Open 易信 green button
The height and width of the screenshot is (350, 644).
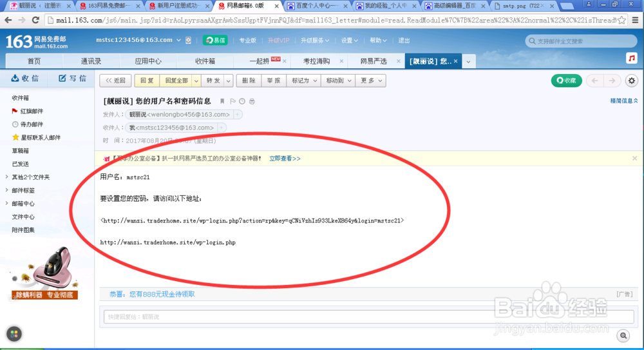pos(215,41)
